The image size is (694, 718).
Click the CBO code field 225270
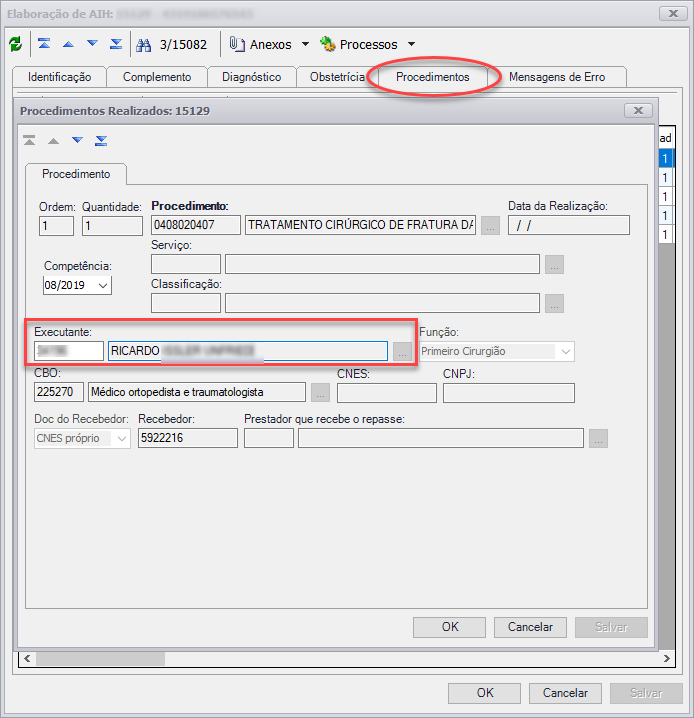click(x=59, y=392)
